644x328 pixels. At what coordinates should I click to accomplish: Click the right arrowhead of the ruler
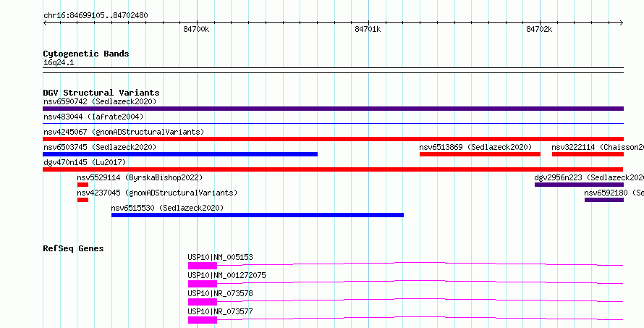[622, 22]
